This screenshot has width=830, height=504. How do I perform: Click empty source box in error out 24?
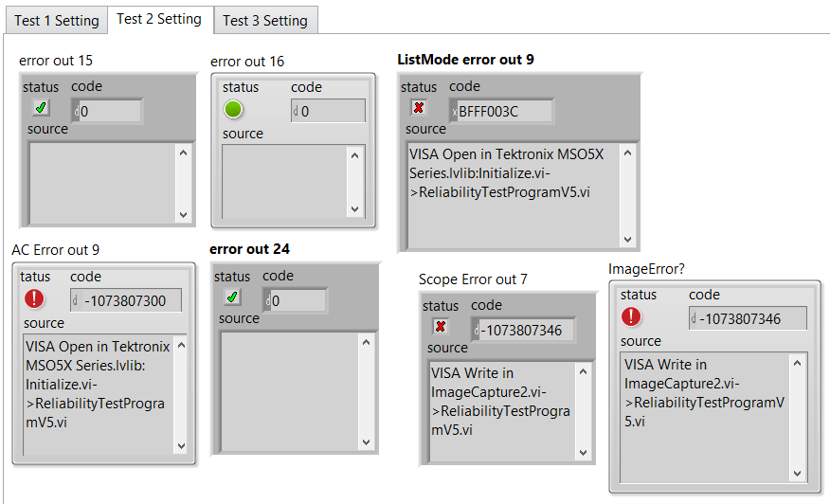[290, 392]
